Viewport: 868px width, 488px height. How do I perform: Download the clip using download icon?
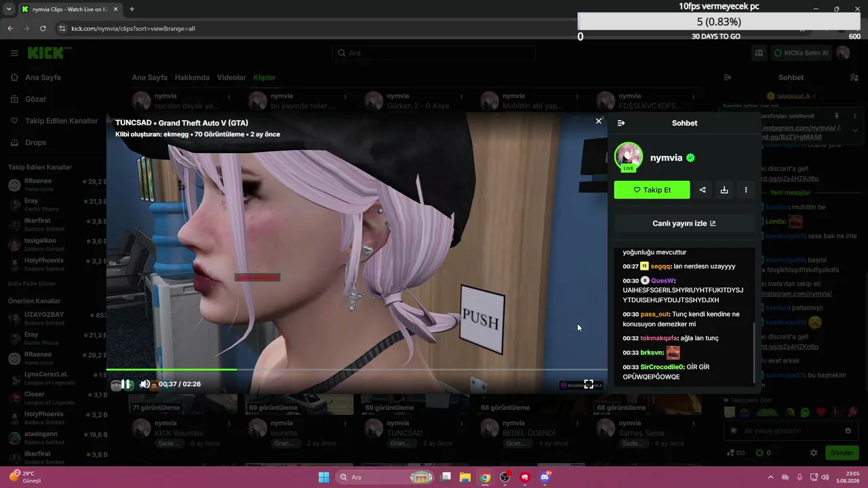click(724, 190)
